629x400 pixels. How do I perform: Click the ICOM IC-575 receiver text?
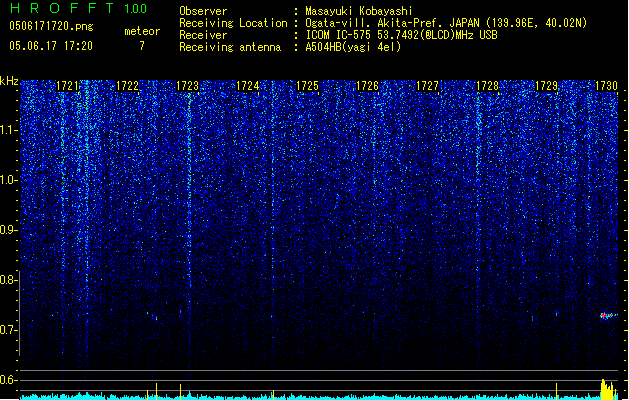click(x=401, y=35)
